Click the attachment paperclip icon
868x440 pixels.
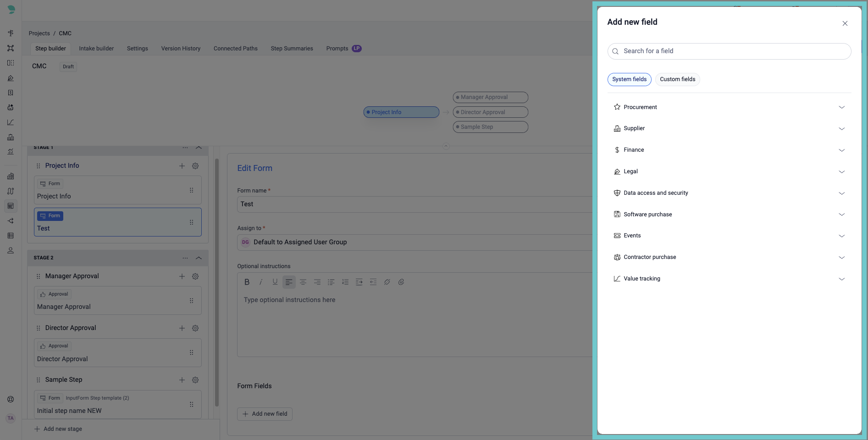(401, 282)
